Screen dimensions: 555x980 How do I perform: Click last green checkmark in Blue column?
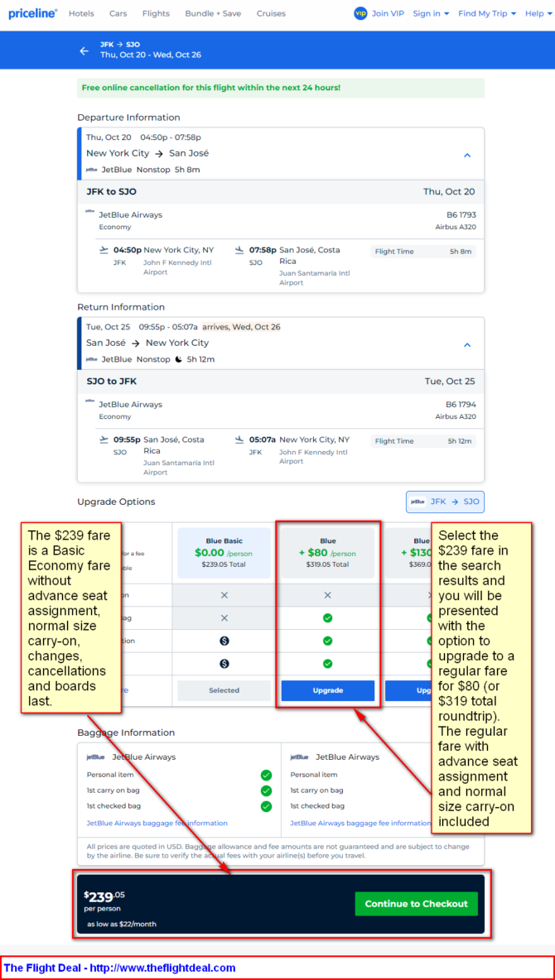tap(327, 663)
